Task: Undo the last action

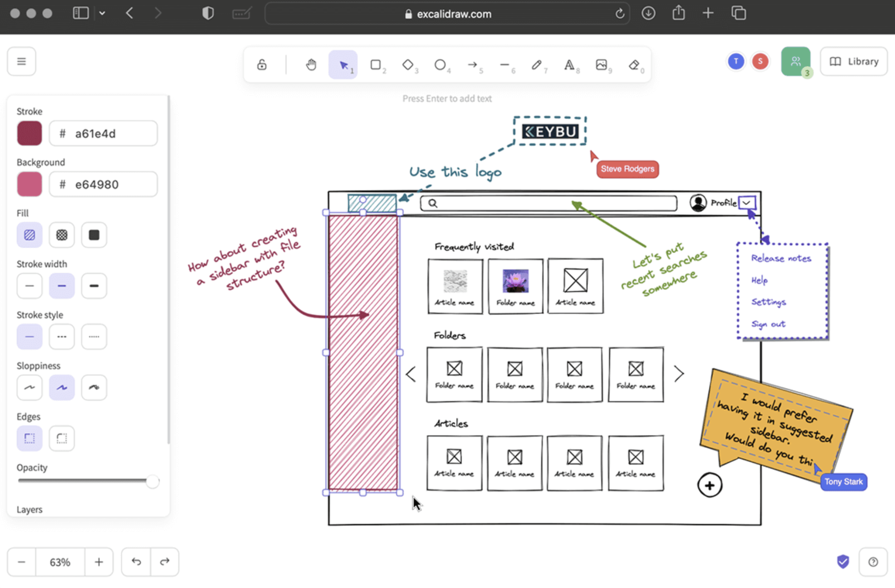Action: [x=136, y=561]
